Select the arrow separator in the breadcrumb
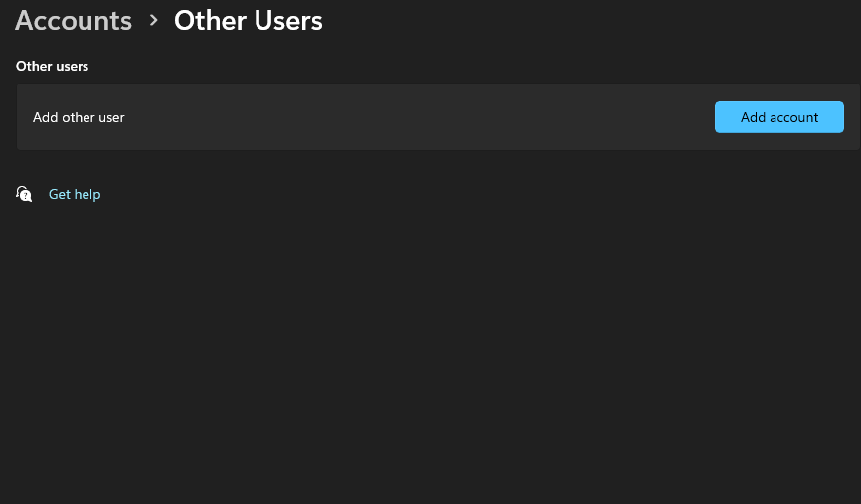Screen dimensions: 861x504 coord(154,20)
